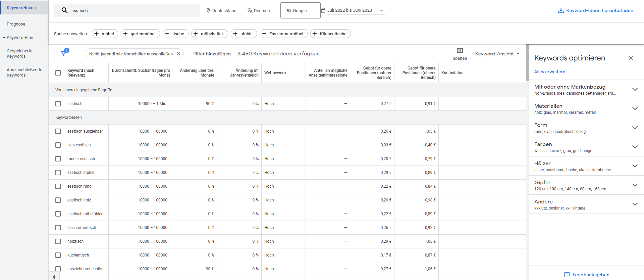Open the Spalten columns icon
Viewport: 644px width, 280px height.
click(460, 51)
